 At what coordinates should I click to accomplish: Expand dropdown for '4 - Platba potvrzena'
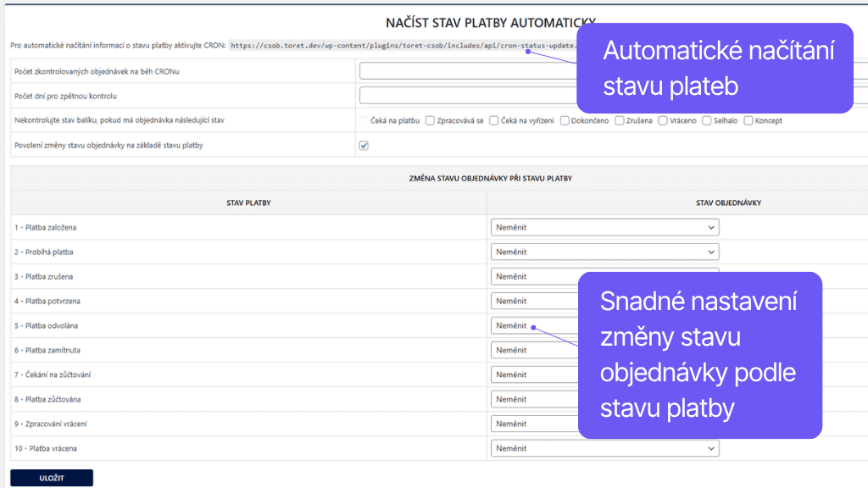535,301
